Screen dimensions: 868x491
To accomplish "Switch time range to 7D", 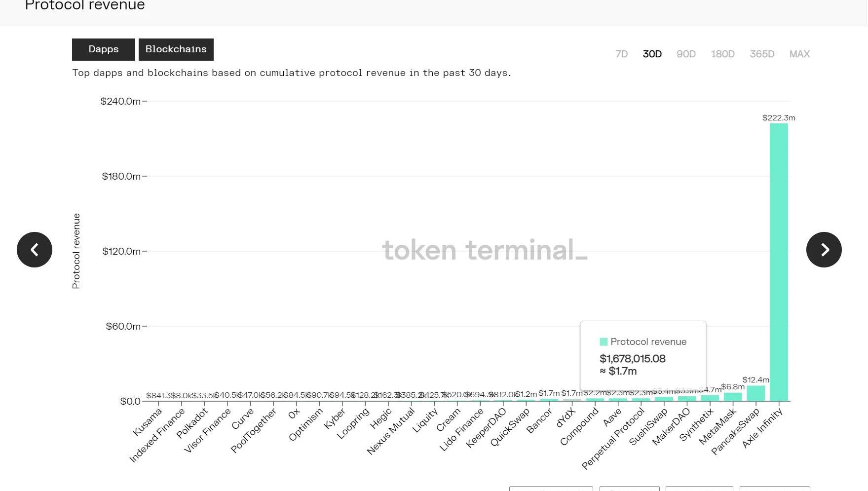I will (621, 54).
